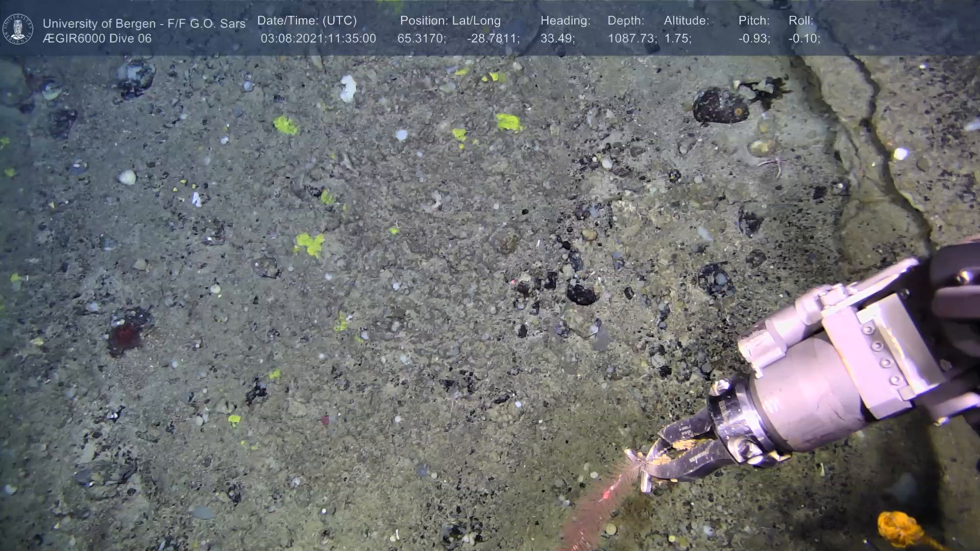Select the pitch value -0.93
This screenshot has width=980, height=551.
pos(754,38)
